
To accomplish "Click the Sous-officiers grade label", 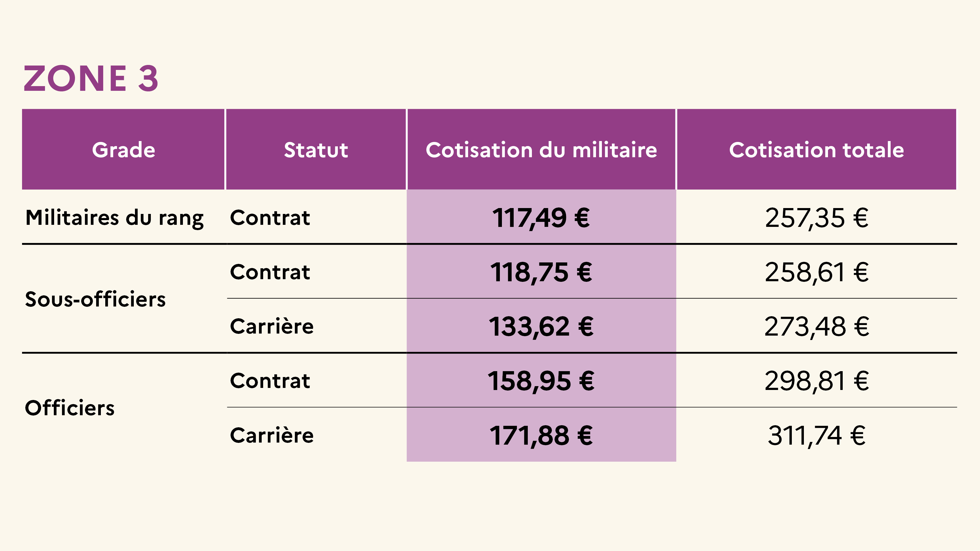I will point(95,299).
